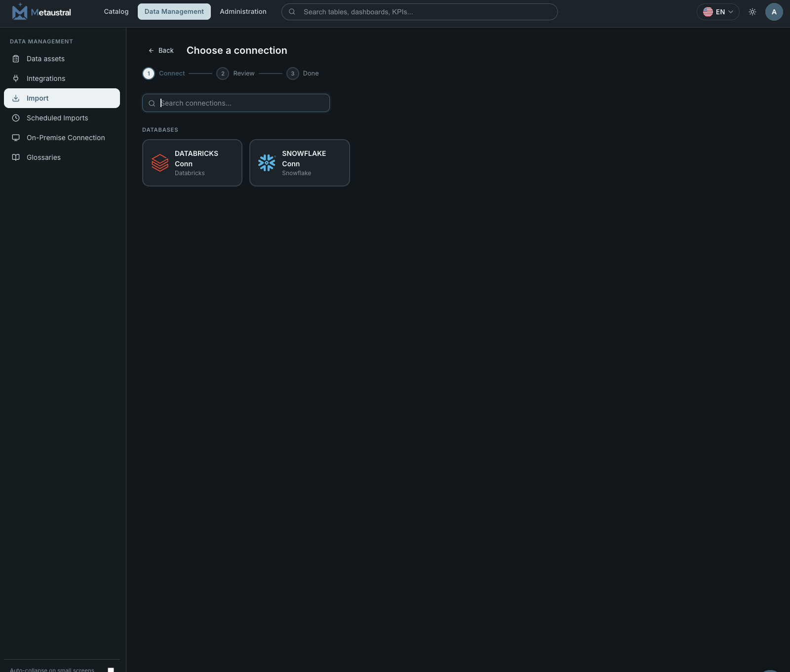The image size is (790, 672).
Task: Click the Snowflake logo icon
Action: coord(267,163)
